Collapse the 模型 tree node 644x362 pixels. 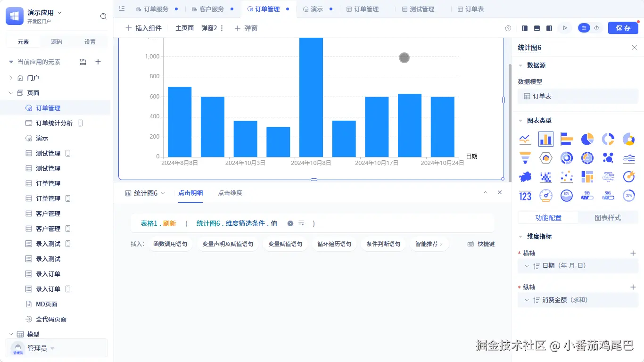pyautogui.click(x=11, y=334)
